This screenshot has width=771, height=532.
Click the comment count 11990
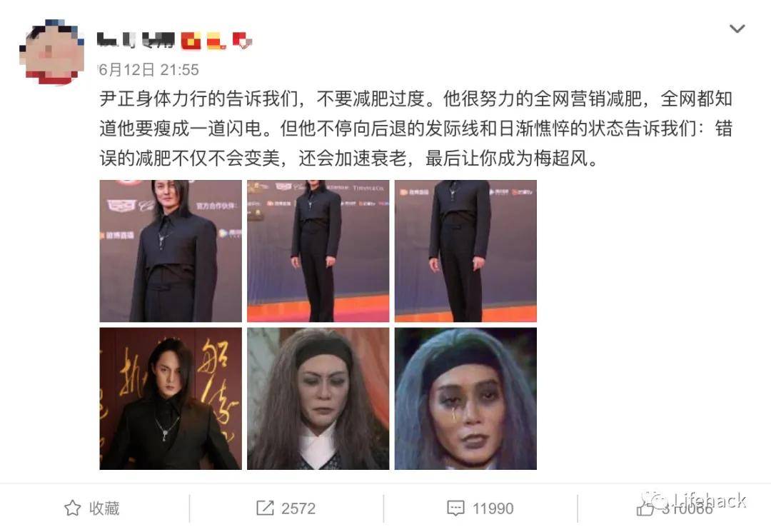click(x=493, y=508)
